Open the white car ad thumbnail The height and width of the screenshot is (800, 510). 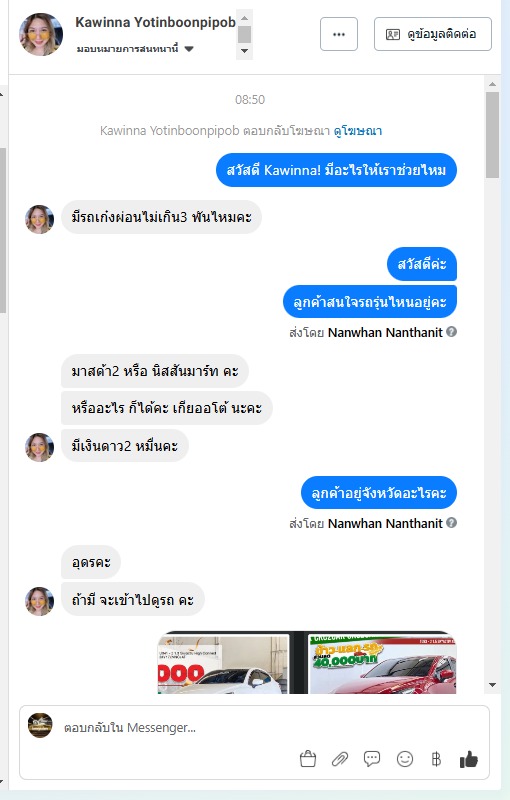point(223,663)
